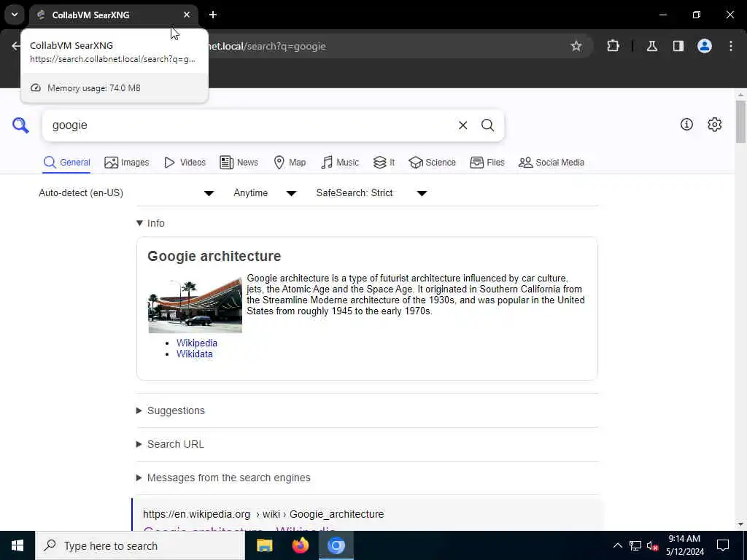The width and height of the screenshot is (747, 560).
Task: Open the notification center icon
Action: tap(723, 545)
